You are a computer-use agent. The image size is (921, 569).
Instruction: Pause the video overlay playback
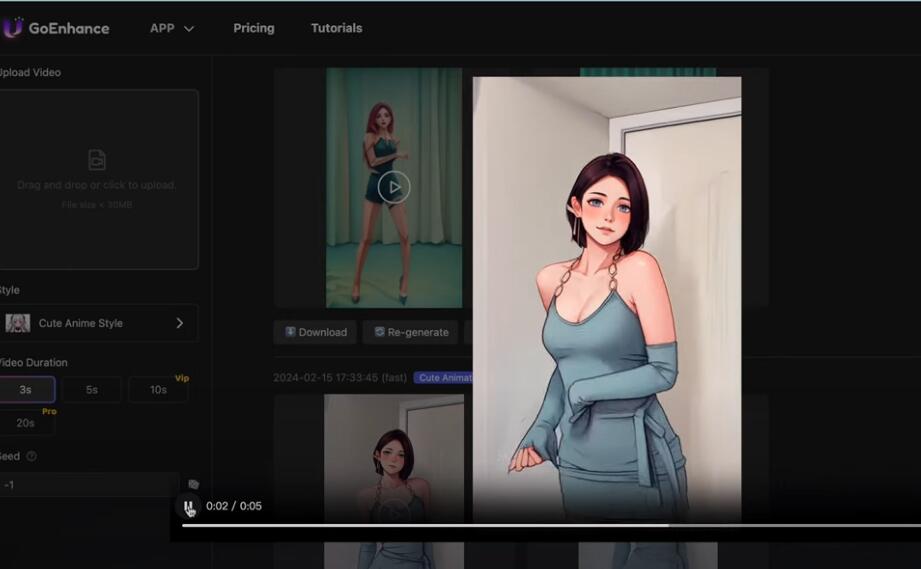tap(188, 507)
